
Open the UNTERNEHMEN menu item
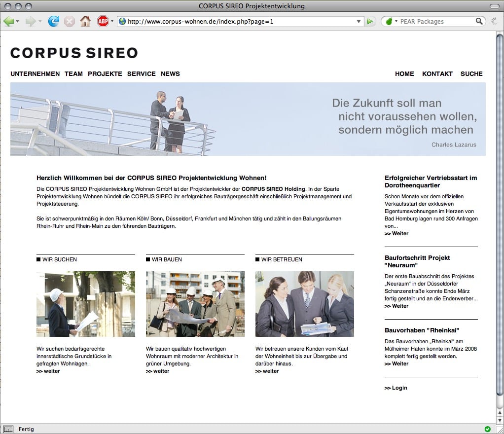pyautogui.click(x=35, y=74)
